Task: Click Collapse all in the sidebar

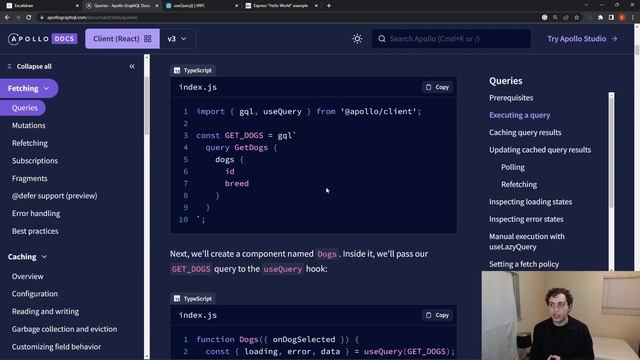Action: [29, 66]
